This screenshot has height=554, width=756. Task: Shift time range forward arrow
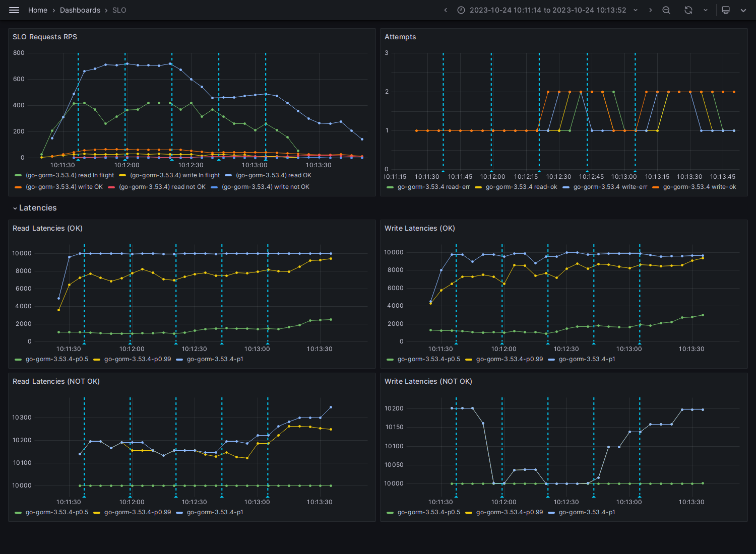(x=651, y=10)
